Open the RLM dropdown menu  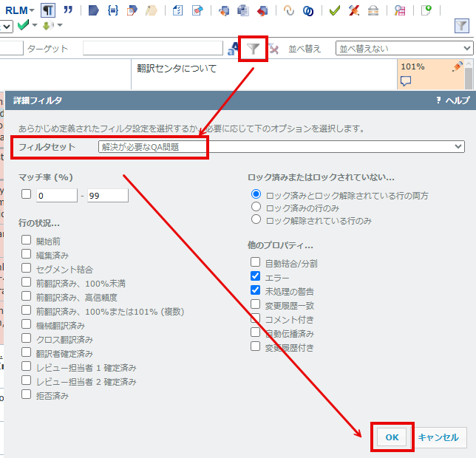pyautogui.click(x=20, y=10)
